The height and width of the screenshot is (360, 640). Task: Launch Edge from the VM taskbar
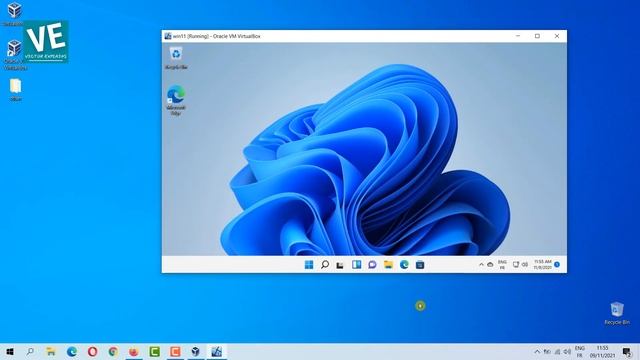(x=404, y=265)
